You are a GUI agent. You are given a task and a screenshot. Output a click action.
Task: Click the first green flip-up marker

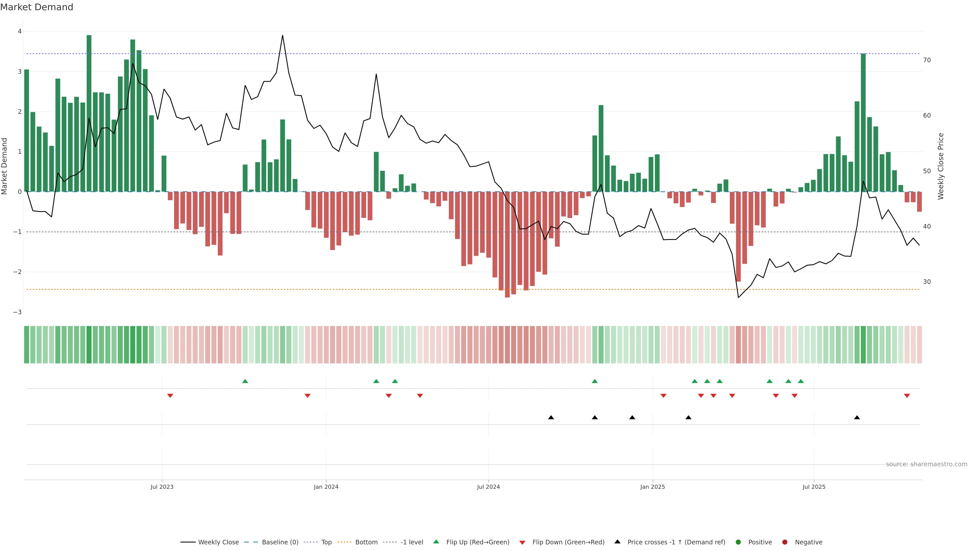coord(245,381)
